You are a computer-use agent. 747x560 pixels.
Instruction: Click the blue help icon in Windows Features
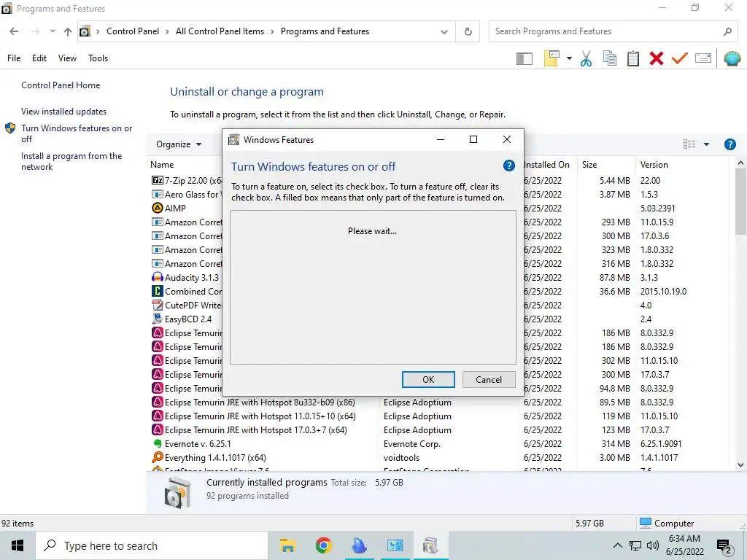(508, 166)
